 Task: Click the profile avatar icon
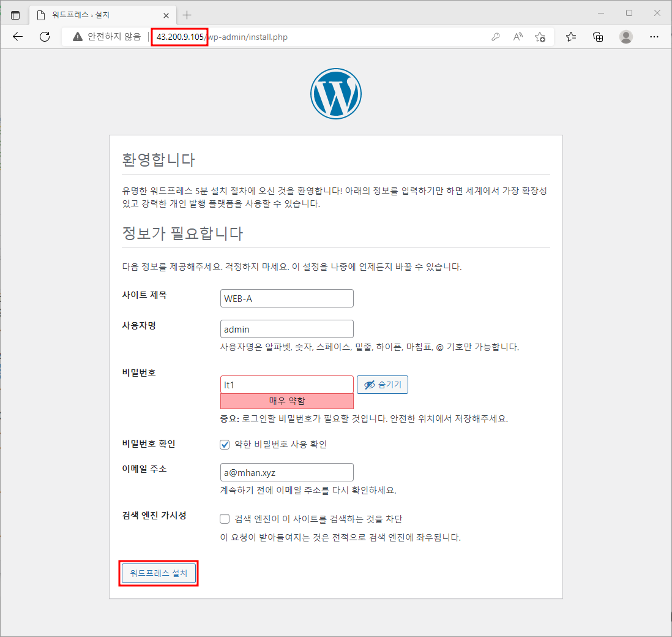point(625,37)
